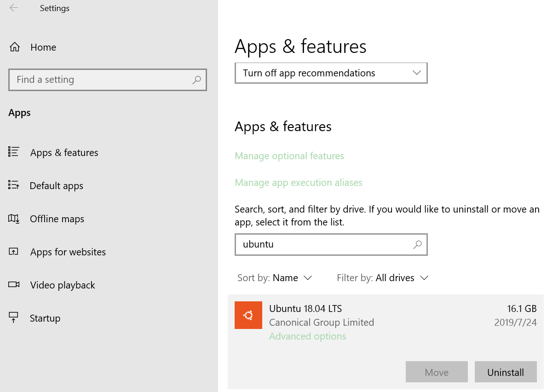Screen dimensions: 547x392
Task: Click into the app search field containing ubuntu
Action: tap(322, 244)
